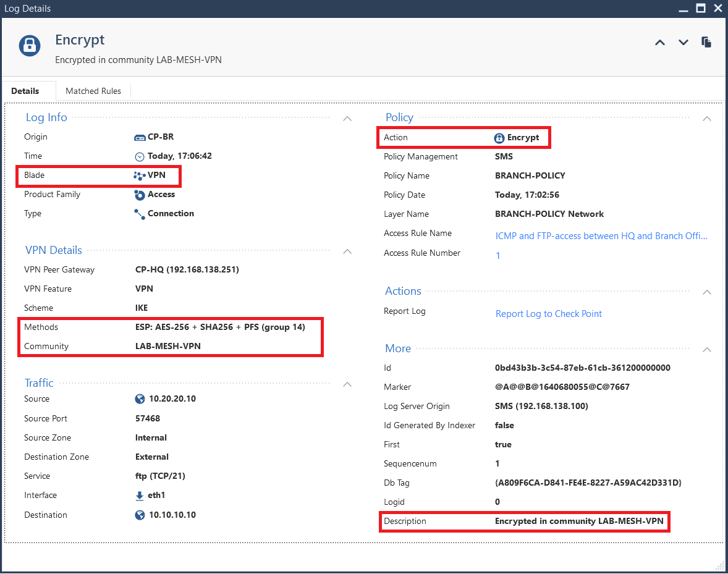Screen dimensions: 728x574
Task: Select VPN Feature value VPN
Action: 144,289
